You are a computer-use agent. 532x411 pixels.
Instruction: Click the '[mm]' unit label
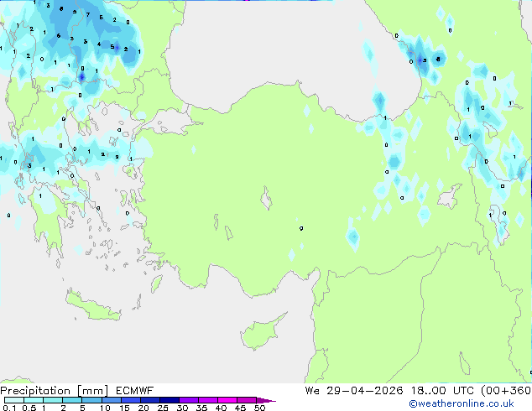93,391
